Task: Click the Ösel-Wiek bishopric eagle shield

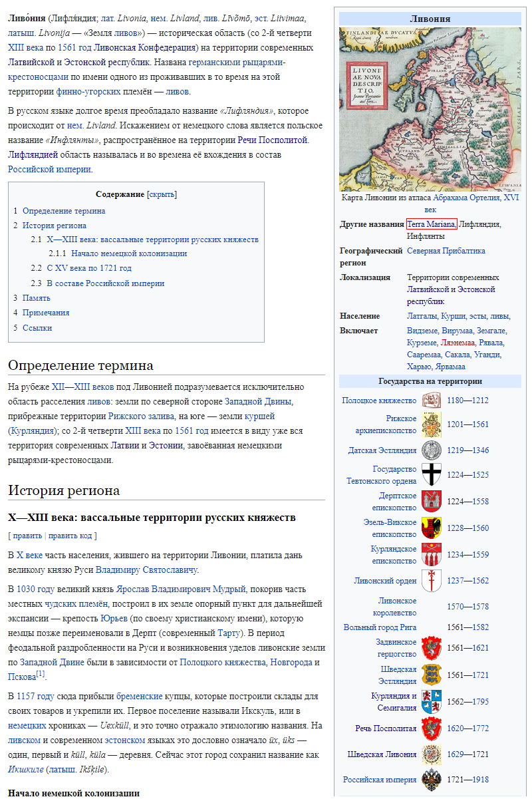Action: click(432, 528)
